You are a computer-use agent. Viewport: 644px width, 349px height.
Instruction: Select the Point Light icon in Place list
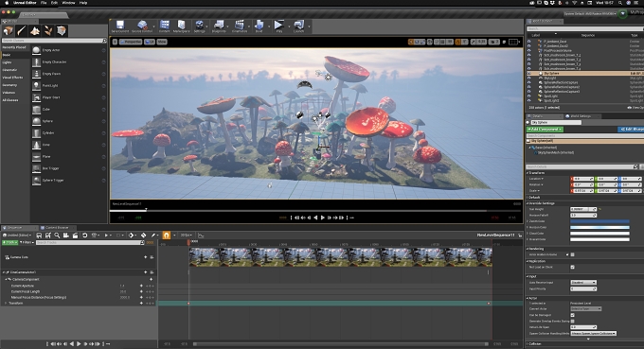pyautogui.click(x=37, y=86)
